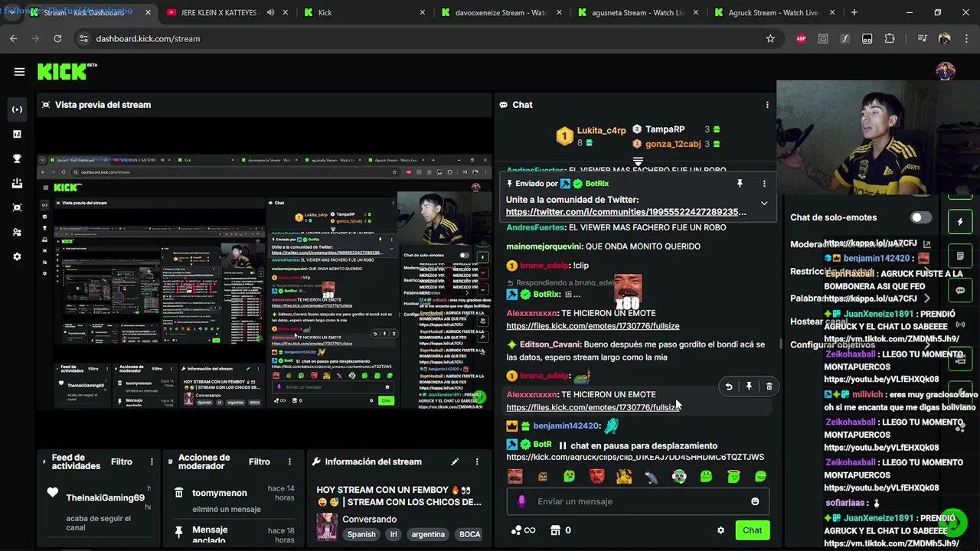Open the download-tray sidebar icon
The width and height of the screenshot is (980, 551).
coord(17,183)
